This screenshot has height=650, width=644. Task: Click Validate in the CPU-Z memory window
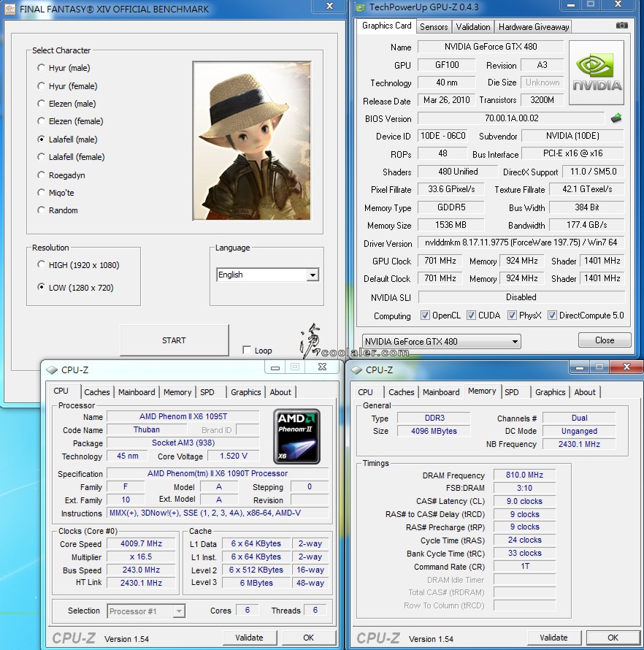pyautogui.click(x=553, y=638)
